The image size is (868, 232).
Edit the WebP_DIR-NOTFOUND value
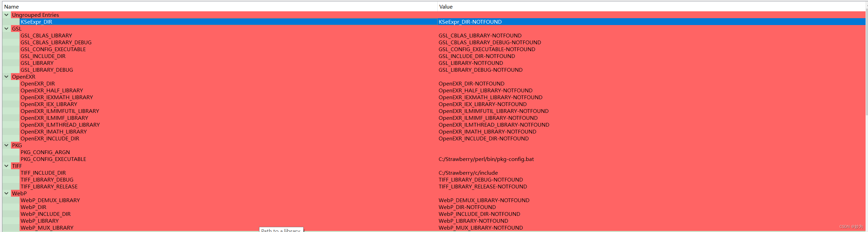(x=467, y=207)
